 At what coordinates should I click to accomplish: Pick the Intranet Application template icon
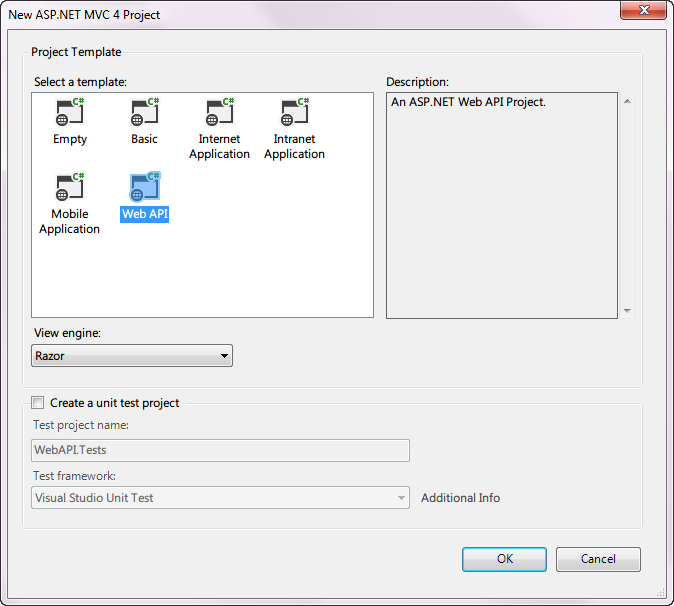point(295,112)
